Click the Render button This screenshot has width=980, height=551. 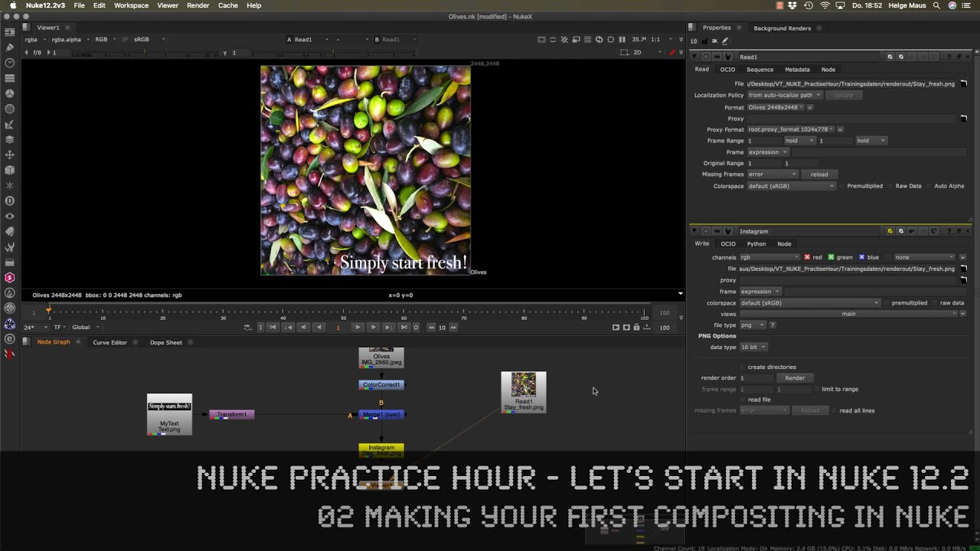795,378
